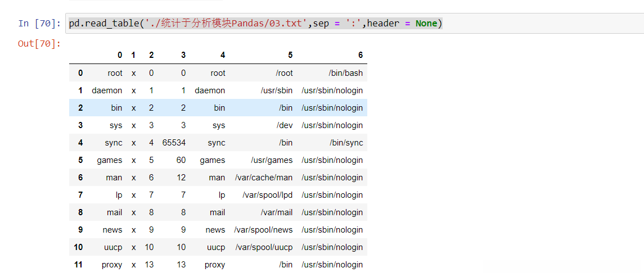644x277 pixels.
Task: Click the value 60 in the games row
Action: (x=181, y=161)
